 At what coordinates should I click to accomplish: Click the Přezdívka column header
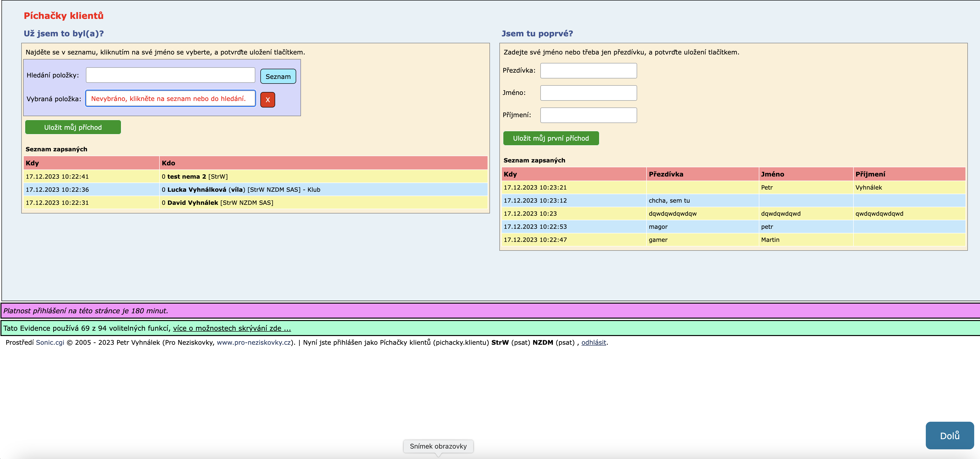[x=666, y=174]
